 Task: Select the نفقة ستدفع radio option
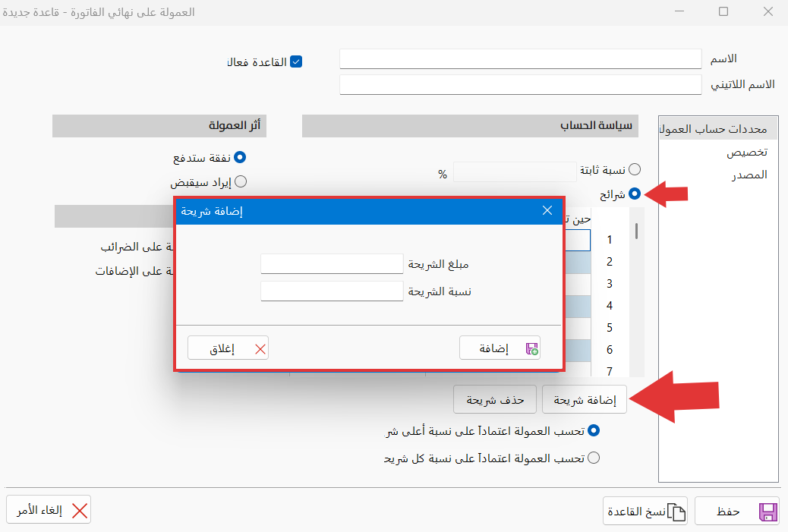(240, 158)
